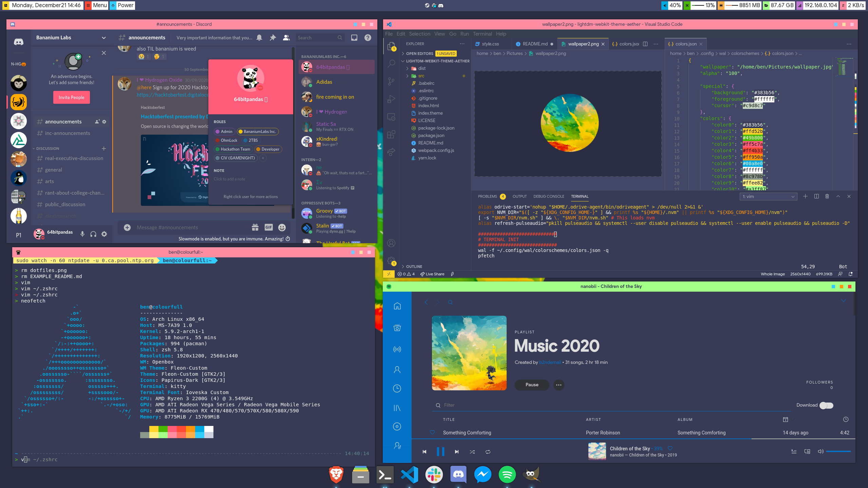868x488 pixels.
Task: Toggle Discord member list icon
Action: click(x=286, y=38)
